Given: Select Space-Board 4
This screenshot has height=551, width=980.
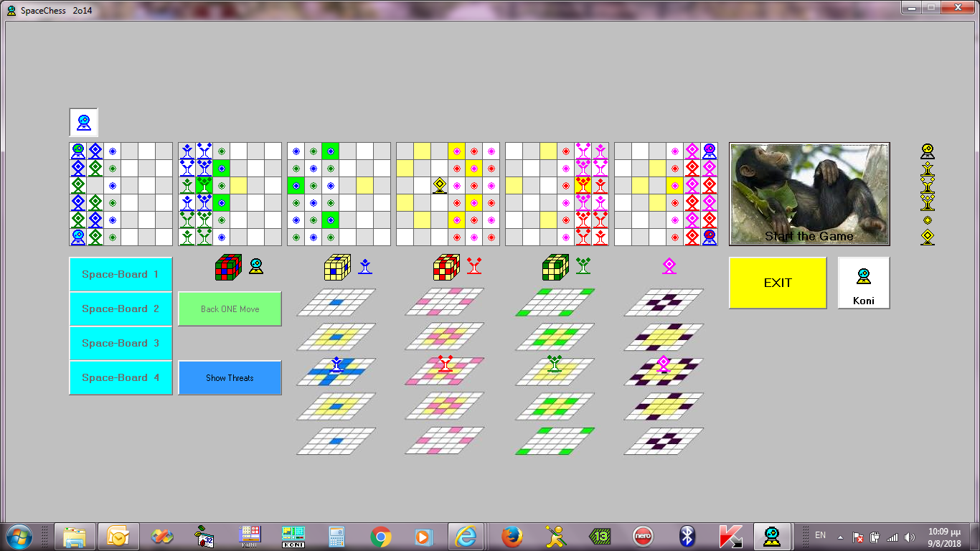Looking at the screenshot, I should [x=121, y=377].
